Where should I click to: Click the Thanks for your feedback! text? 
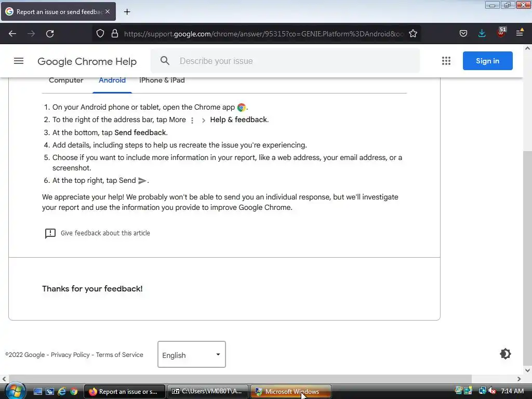[x=92, y=289]
